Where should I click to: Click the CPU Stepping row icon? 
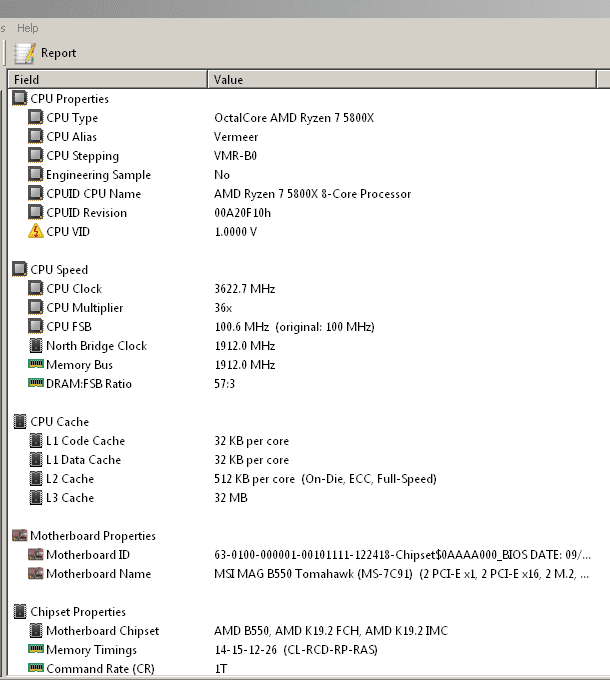pyautogui.click(x=36, y=155)
